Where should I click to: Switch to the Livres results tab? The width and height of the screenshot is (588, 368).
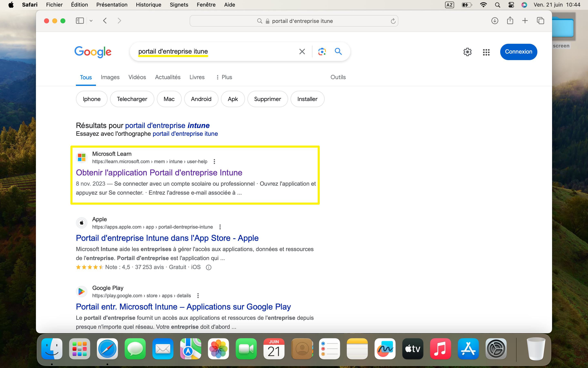(197, 77)
